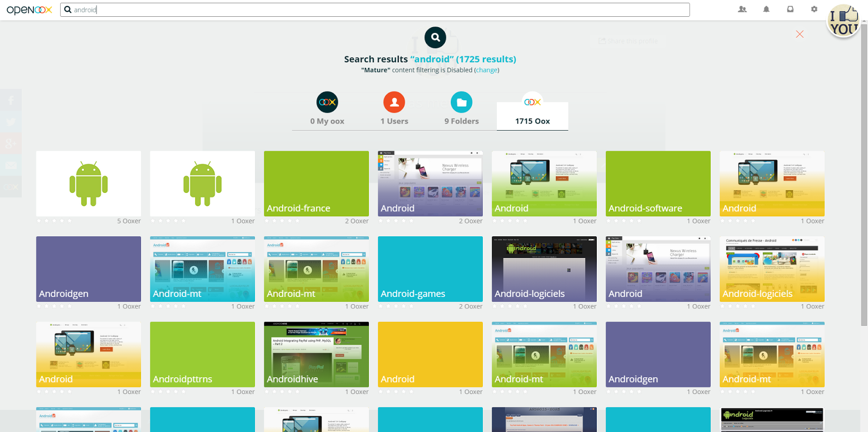Click the 5 Oxer count text
The width and height of the screenshot is (868, 432).
click(x=129, y=221)
